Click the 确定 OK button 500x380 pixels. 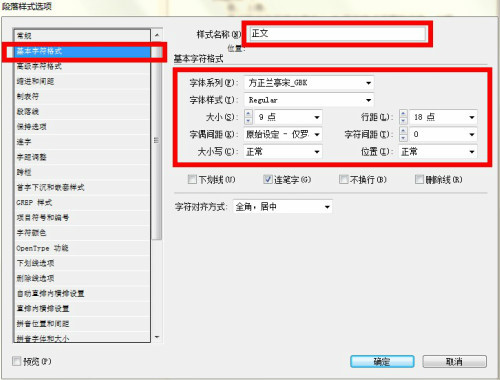point(382,361)
